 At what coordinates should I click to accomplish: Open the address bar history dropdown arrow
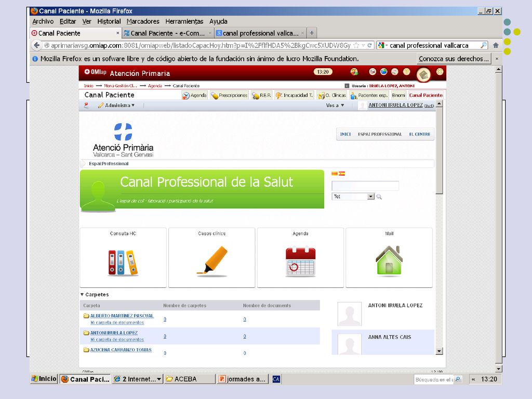pyautogui.click(x=363, y=45)
